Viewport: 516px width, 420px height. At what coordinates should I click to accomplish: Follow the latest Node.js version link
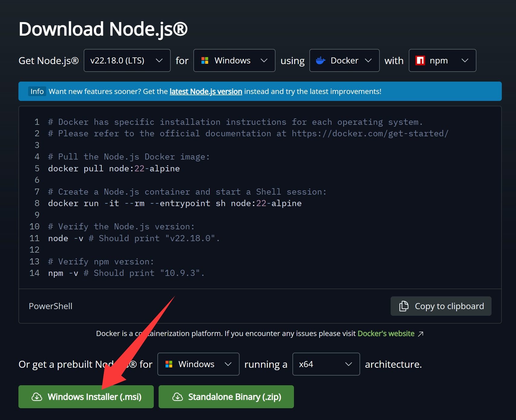coord(206,91)
